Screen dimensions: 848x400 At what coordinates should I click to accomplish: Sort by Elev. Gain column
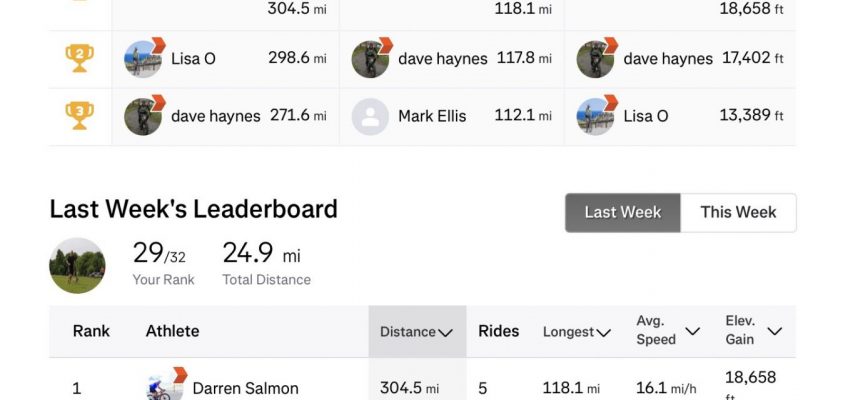click(x=753, y=331)
